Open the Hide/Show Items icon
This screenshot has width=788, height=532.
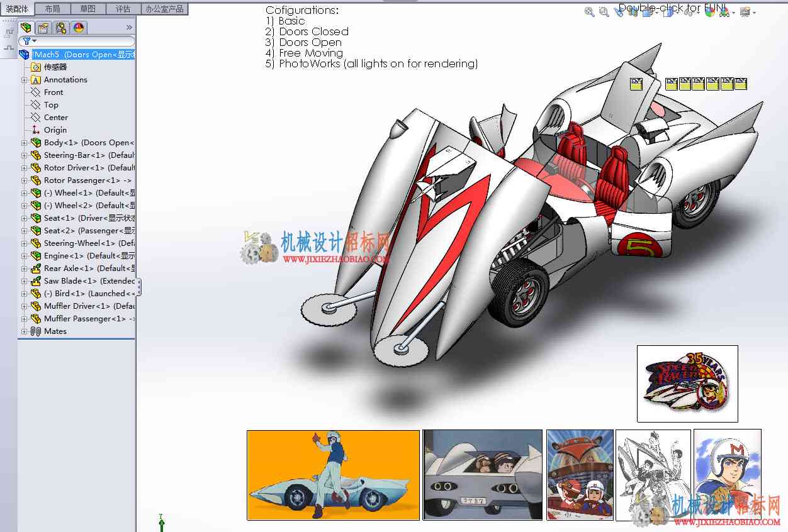pos(689,12)
